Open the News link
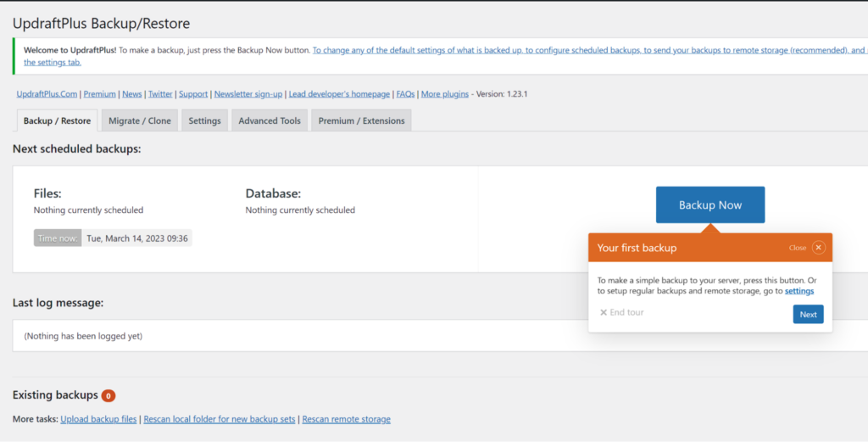Image resolution: width=868 pixels, height=442 pixels. point(131,94)
